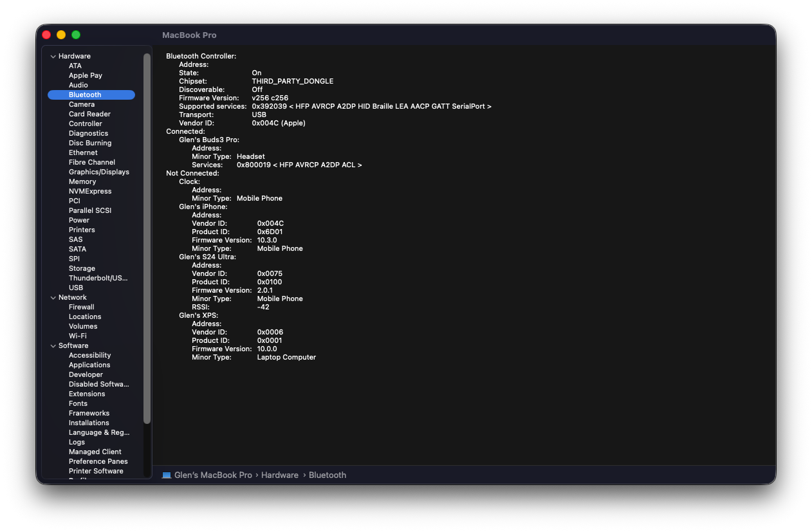Click the Clock device heading
This screenshot has width=812, height=532.
click(189, 182)
